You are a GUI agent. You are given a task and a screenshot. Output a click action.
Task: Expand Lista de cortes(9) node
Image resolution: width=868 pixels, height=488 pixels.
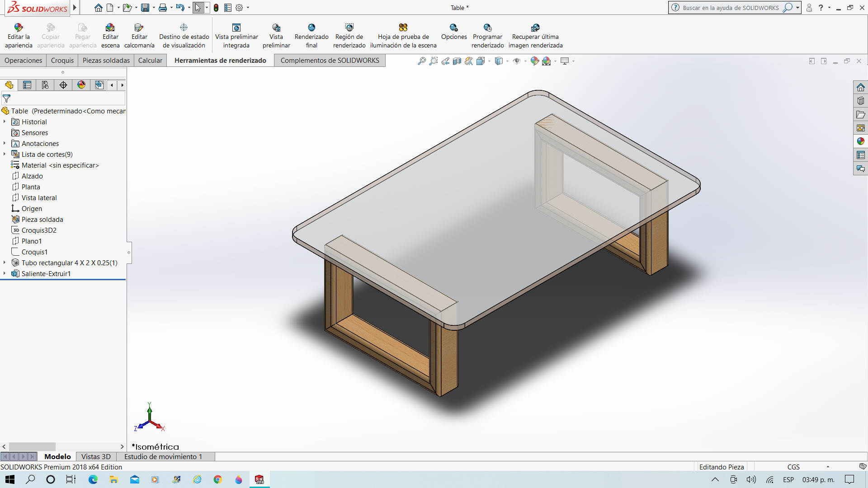pyautogui.click(x=5, y=155)
